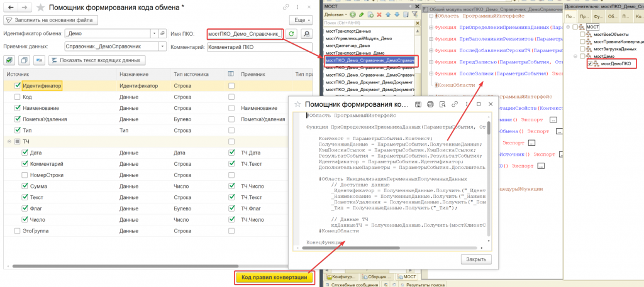Uncheck all rows toolbar icon
The width and height of the screenshot is (644, 287).
pyautogui.click(x=25, y=60)
